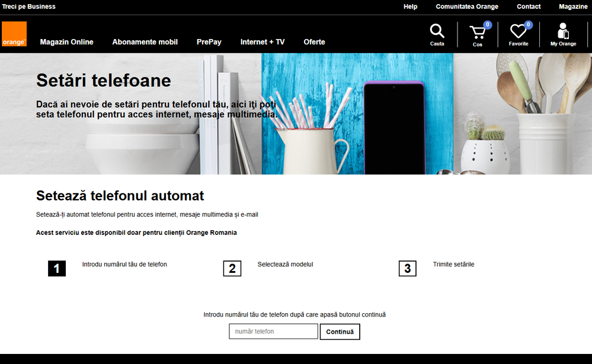
Task: Open the Favorite heart icon
Action: click(519, 33)
